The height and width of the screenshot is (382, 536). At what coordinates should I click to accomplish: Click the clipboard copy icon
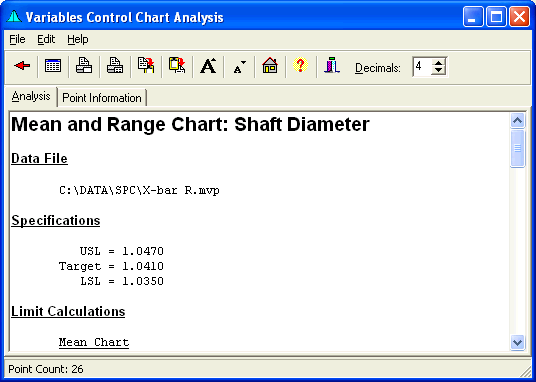pos(177,65)
